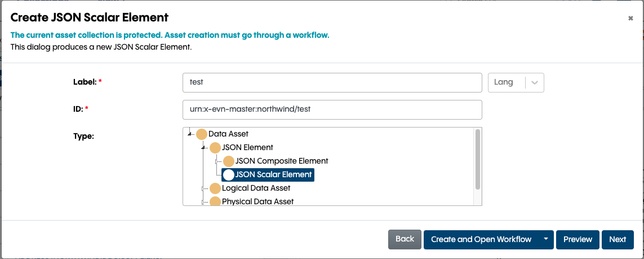Open the Create and Open Workflow split arrow

click(x=545, y=239)
